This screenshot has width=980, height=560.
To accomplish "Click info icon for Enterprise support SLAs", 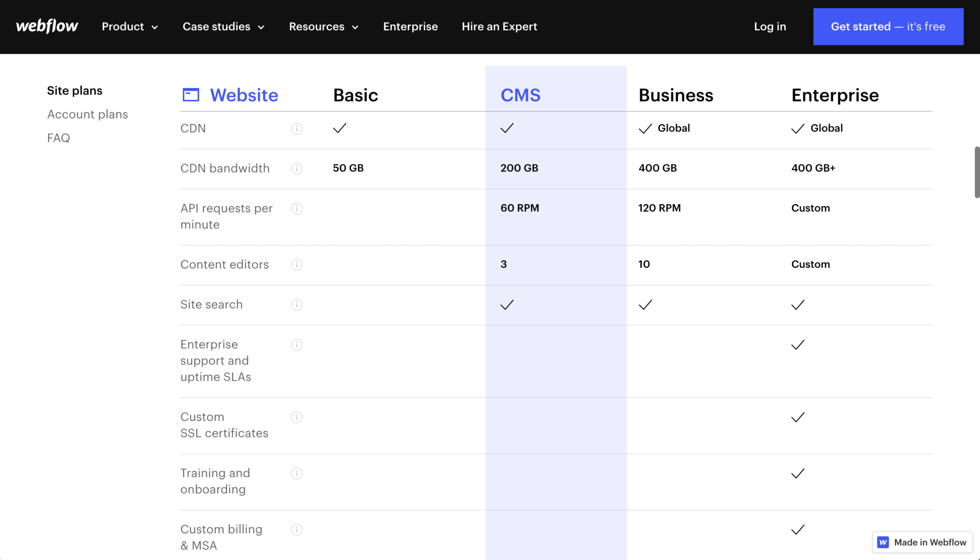I will [x=297, y=345].
